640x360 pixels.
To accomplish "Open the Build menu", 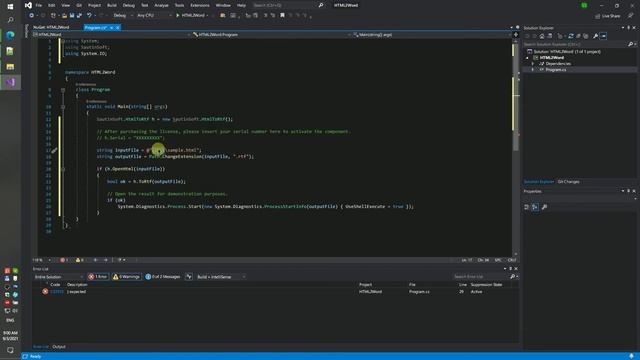I will tap(112, 5).
